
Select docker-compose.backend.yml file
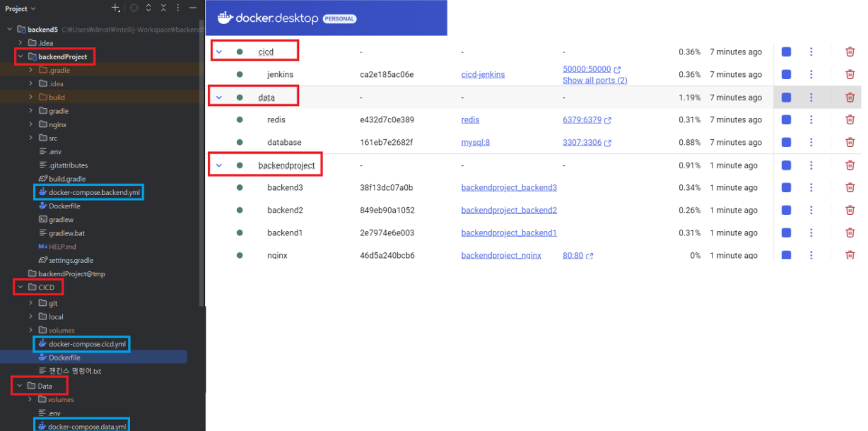[89, 192]
